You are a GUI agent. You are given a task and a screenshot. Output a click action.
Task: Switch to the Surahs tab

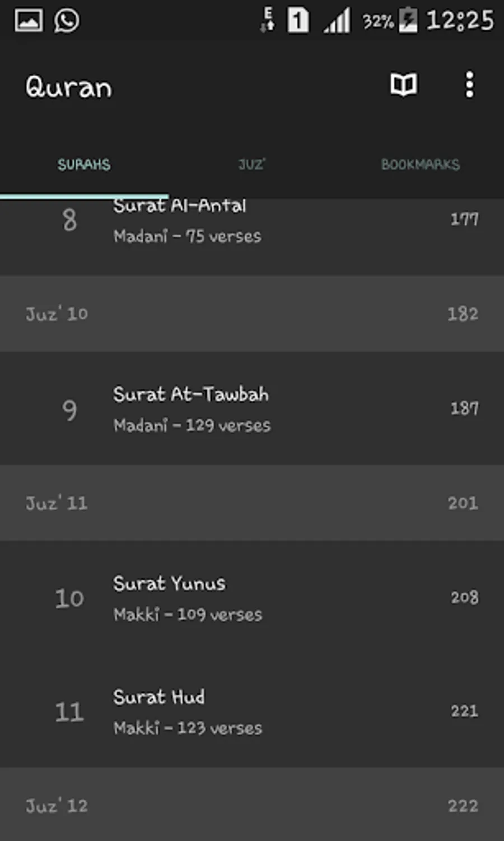84,165
